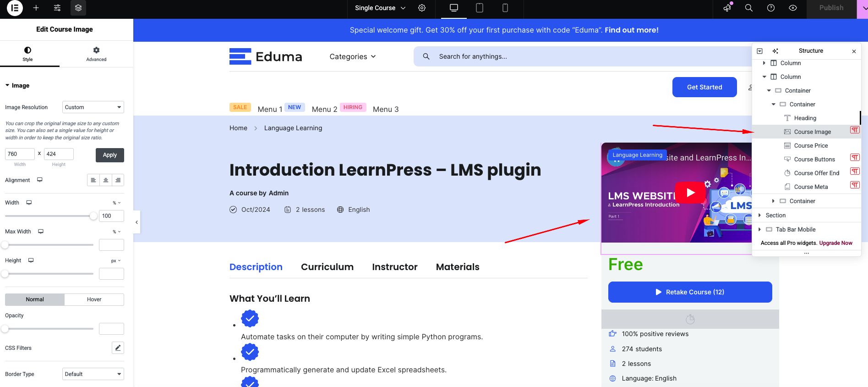Viewport: 868px width, 387px height.
Task: Play the course intro video
Action: tap(691, 193)
